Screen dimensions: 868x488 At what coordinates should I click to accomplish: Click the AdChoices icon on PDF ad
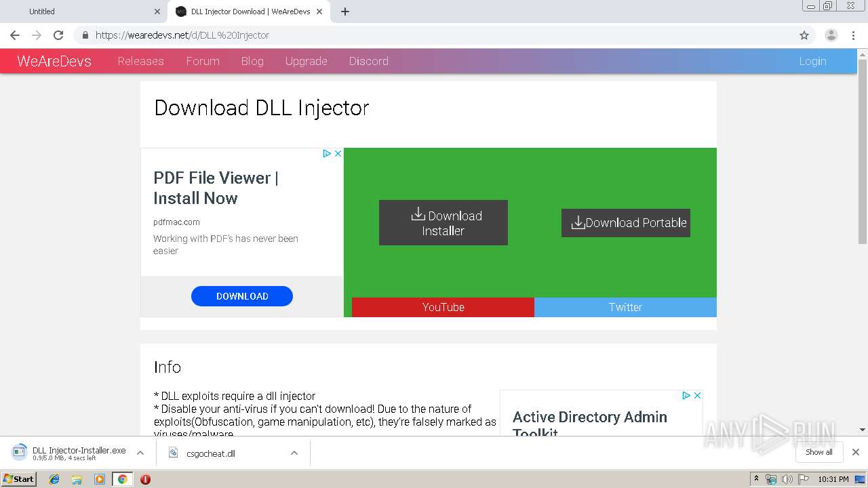[327, 154]
